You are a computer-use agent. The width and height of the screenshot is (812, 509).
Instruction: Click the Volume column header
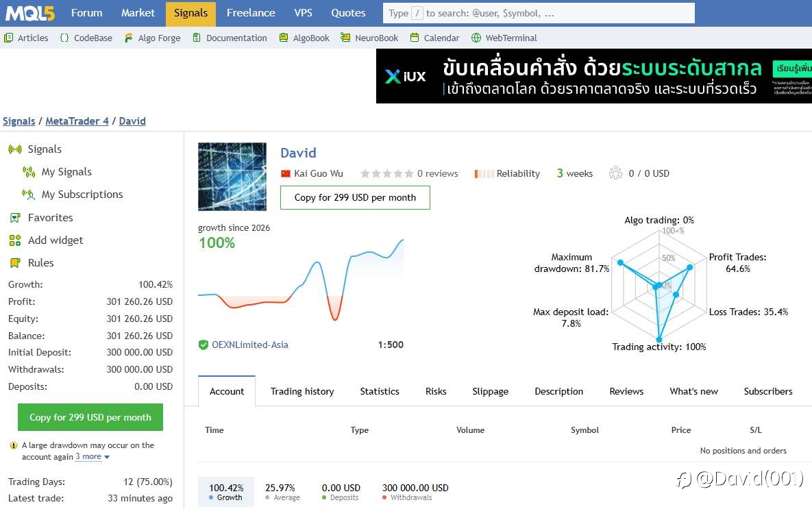click(x=470, y=430)
